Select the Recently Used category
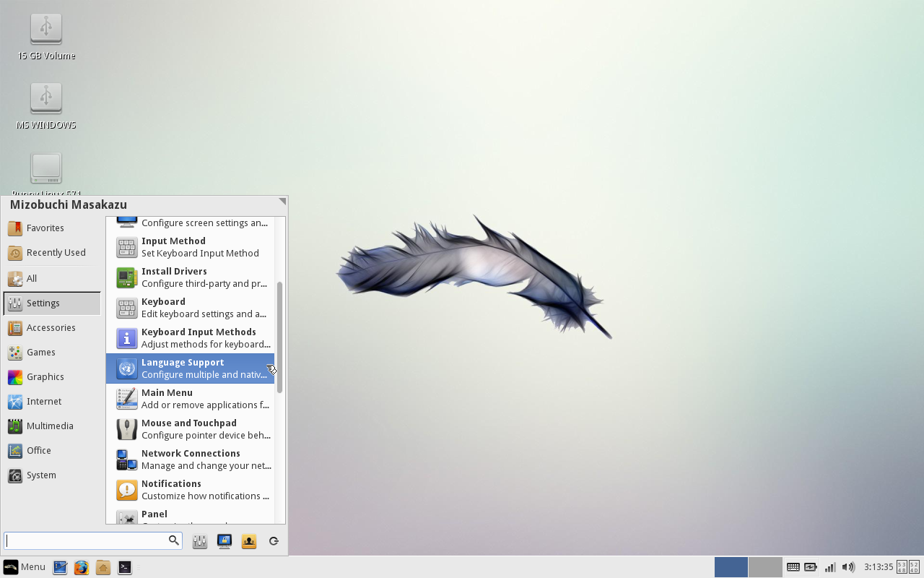The width and height of the screenshot is (924, 578). point(52,253)
